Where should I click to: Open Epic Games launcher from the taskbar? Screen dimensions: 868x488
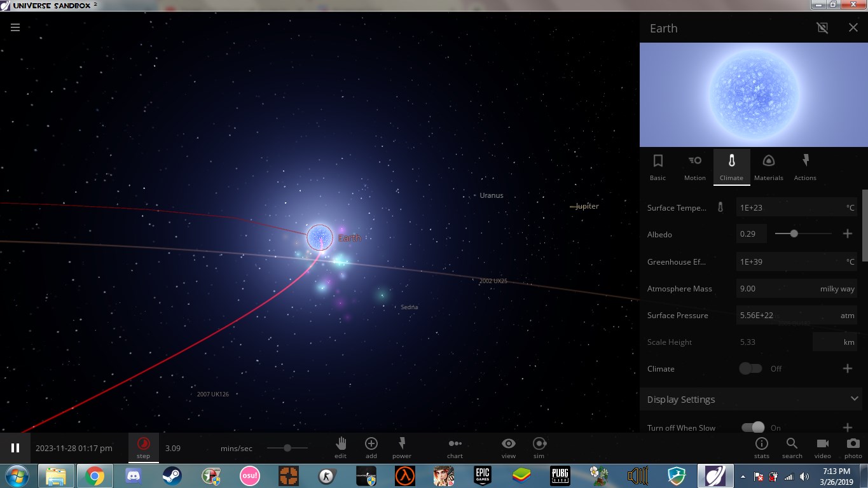tap(483, 475)
